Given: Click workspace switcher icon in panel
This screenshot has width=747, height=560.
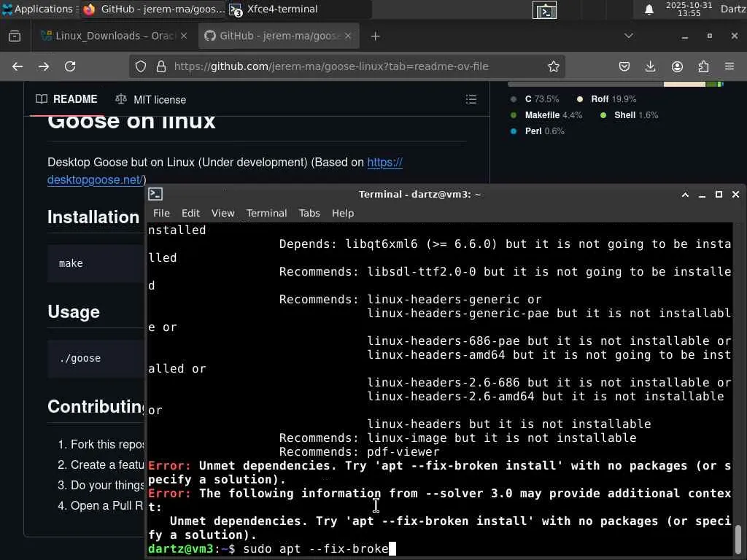Looking at the screenshot, I should click(544, 10).
